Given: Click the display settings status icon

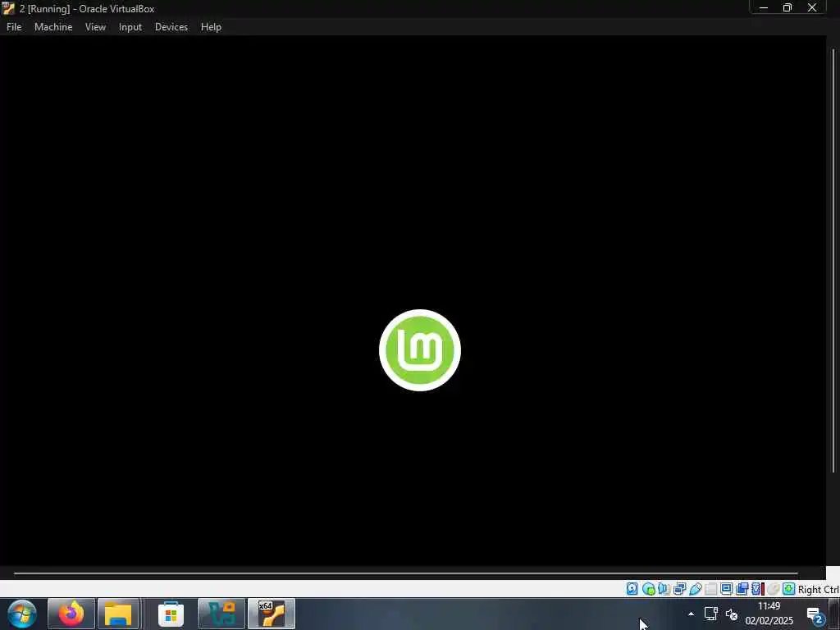Looking at the screenshot, I should (x=727, y=589).
